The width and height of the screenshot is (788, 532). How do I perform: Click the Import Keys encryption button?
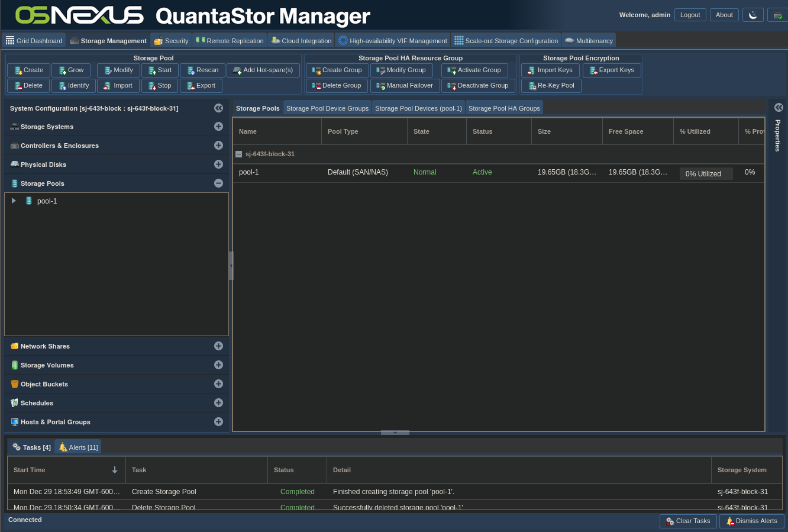pyautogui.click(x=550, y=70)
